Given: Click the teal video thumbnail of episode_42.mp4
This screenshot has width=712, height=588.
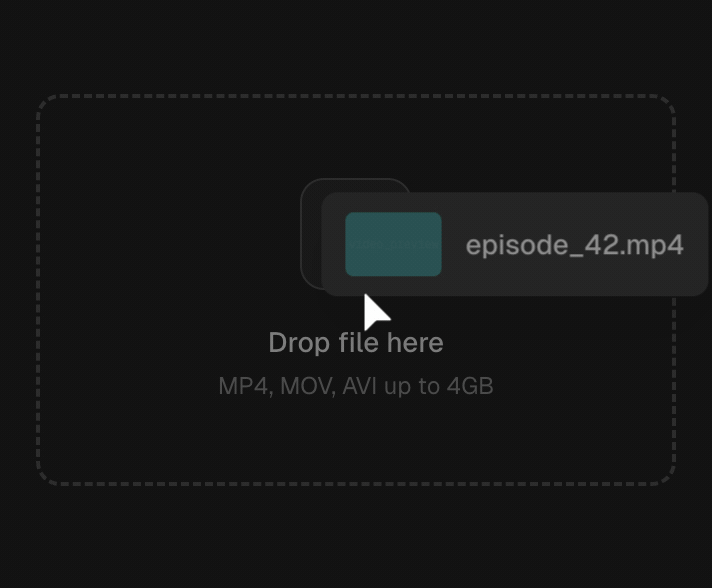Looking at the screenshot, I should (393, 244).
